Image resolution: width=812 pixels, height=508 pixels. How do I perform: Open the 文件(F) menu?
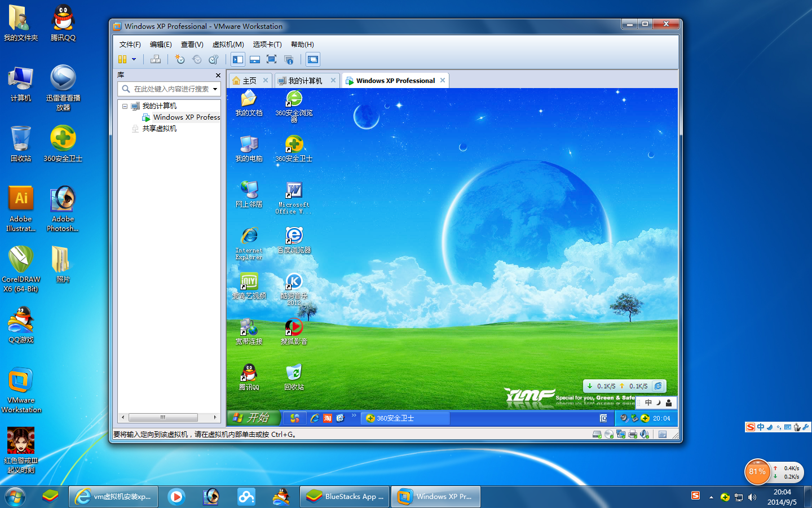[130, 44]
